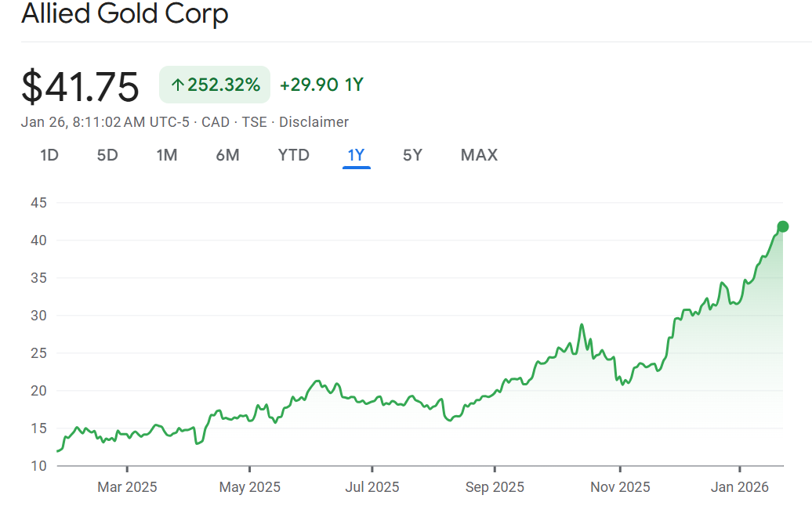Show the MAX history range
Viewport: 812px width, 506px height.
(479, 155)
